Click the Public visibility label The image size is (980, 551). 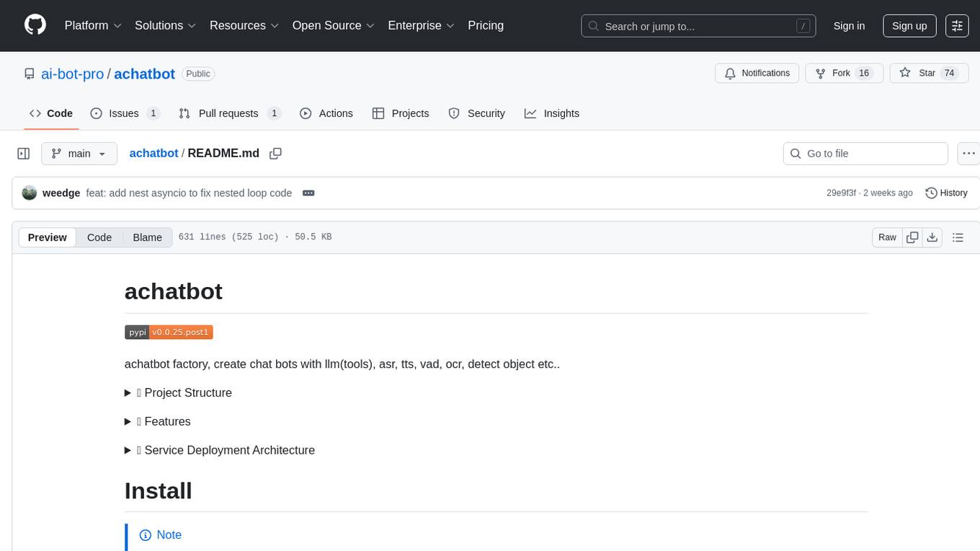(x=198, y=74)
